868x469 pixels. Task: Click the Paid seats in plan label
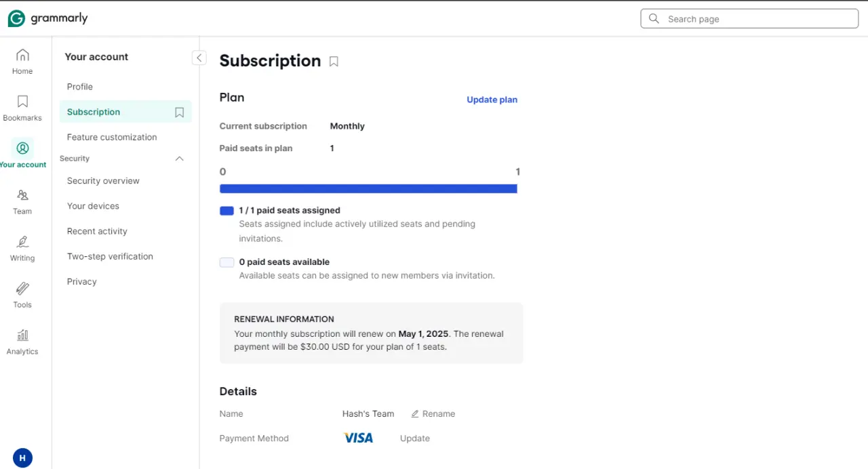tap(256, 148)
